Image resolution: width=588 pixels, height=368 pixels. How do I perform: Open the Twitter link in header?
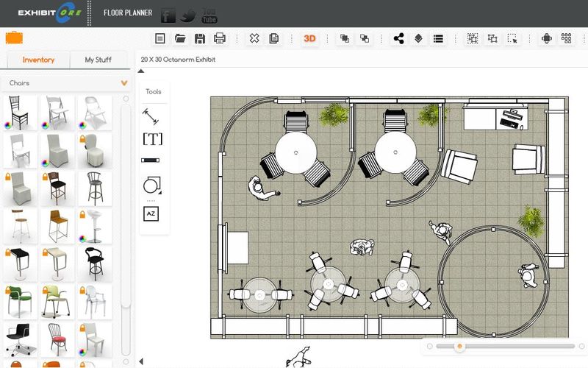188,15
